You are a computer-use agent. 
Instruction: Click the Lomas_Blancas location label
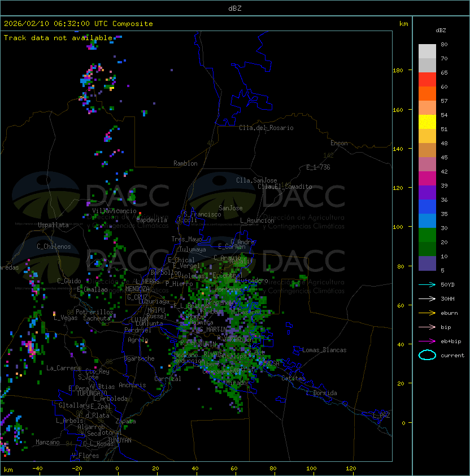pyautogui.click(x=324, y=350)
